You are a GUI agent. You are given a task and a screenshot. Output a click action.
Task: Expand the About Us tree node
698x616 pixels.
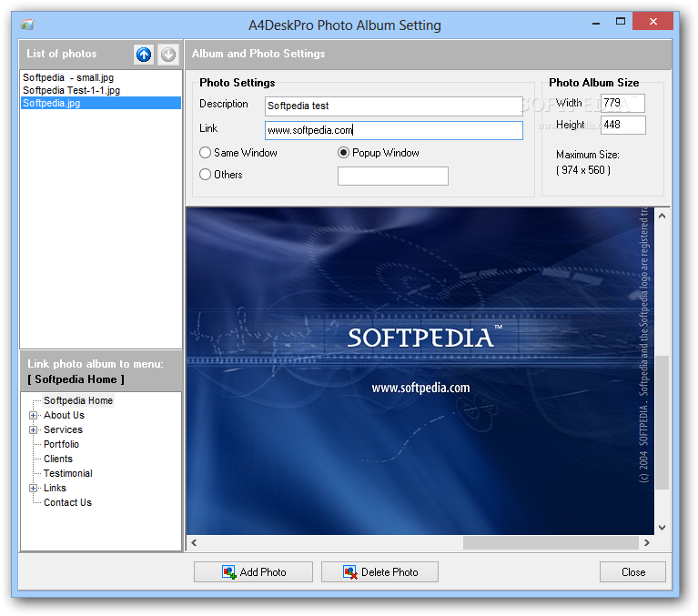[33, 415]
